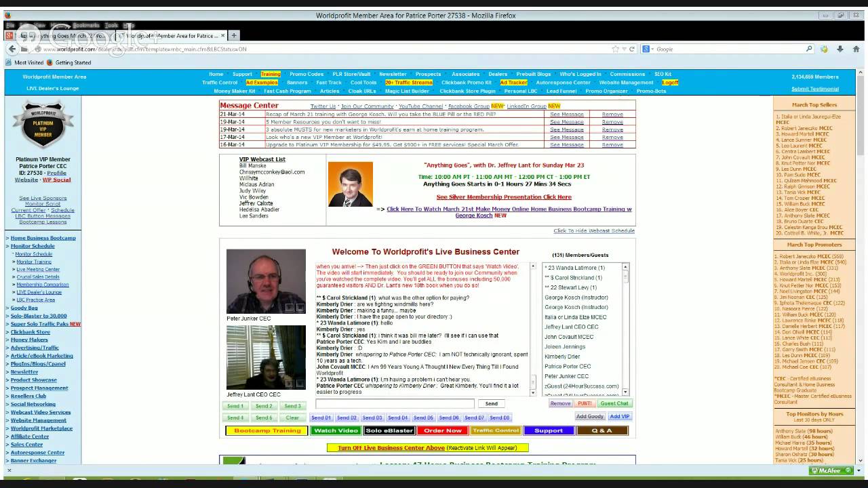
Task: Click Logoff in the nav bar
Action: pyautogui.click(x=670, y=83)
